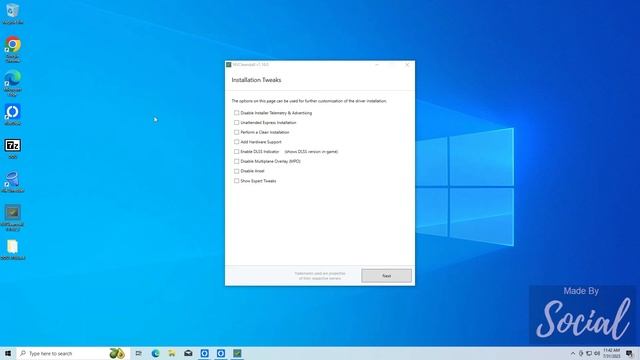Select the Microsoft Edge desktop shortcut
Viewport: 640px width, 360px height.
pos(13,83)
